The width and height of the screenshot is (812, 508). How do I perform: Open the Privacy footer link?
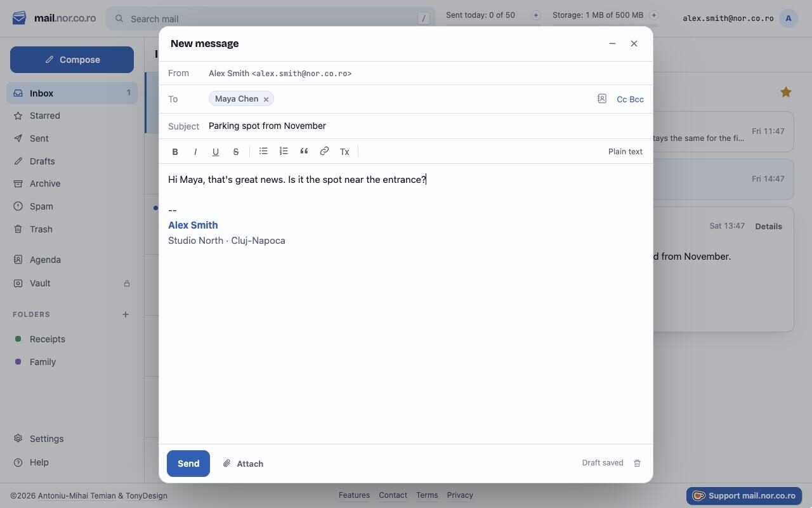(460, 495)
